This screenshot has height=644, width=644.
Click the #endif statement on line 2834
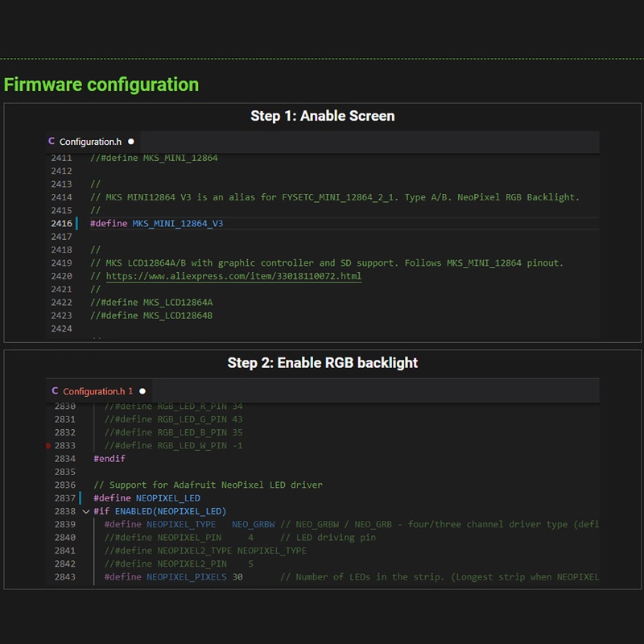(109, 459)
